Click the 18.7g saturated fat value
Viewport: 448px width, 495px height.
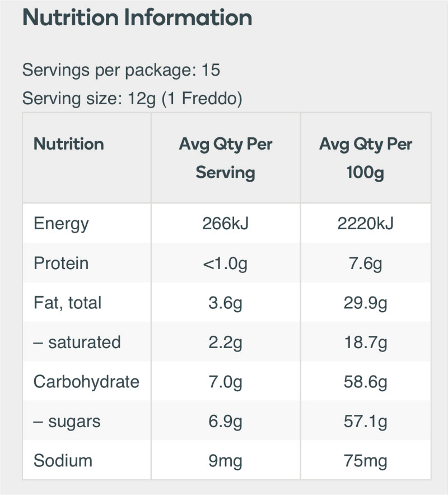click(365, 343)
